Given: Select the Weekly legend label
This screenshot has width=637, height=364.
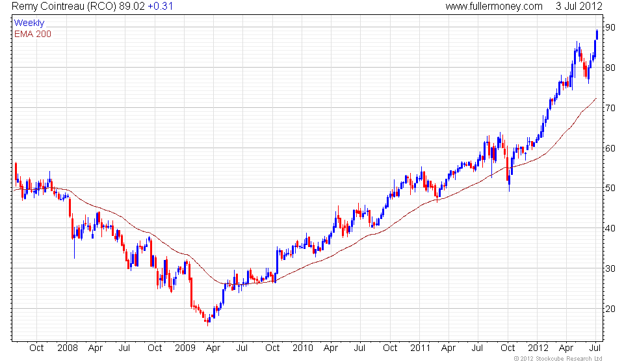Looking at the screenshot, I should [x=29, y=23].
